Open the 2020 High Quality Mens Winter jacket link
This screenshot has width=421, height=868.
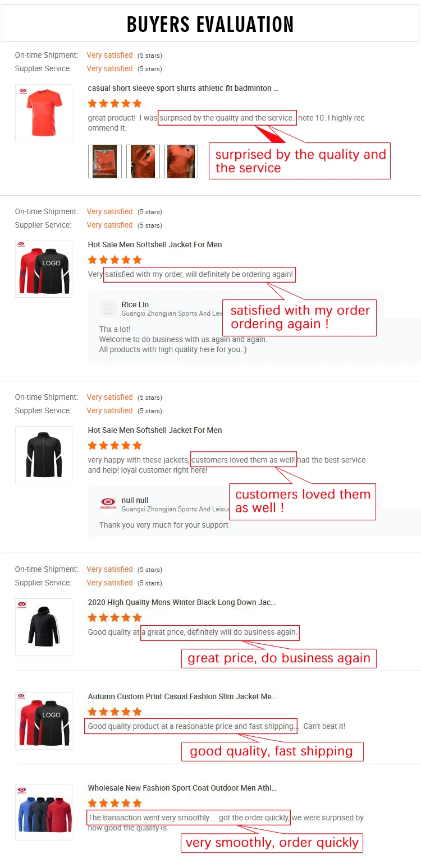(182, 603)
